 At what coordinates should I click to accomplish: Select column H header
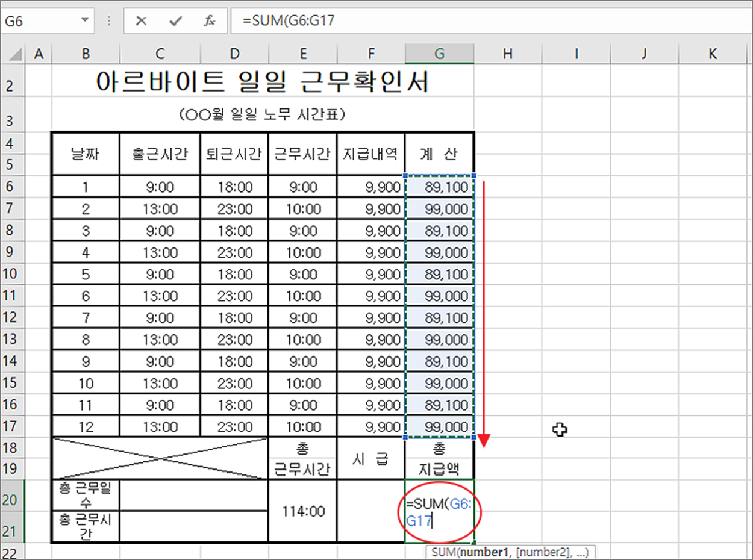pyautogui.click(x=508, y=54)
